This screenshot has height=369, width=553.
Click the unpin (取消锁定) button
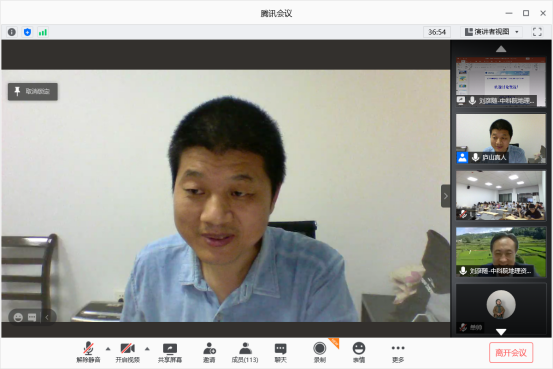tap(33, 91)
